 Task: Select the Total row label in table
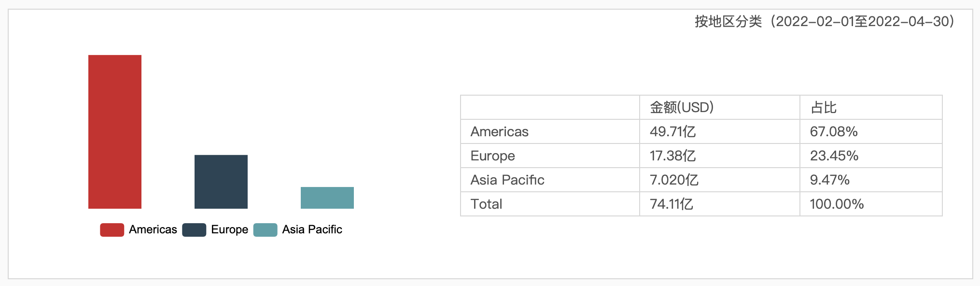coord(487,204)
